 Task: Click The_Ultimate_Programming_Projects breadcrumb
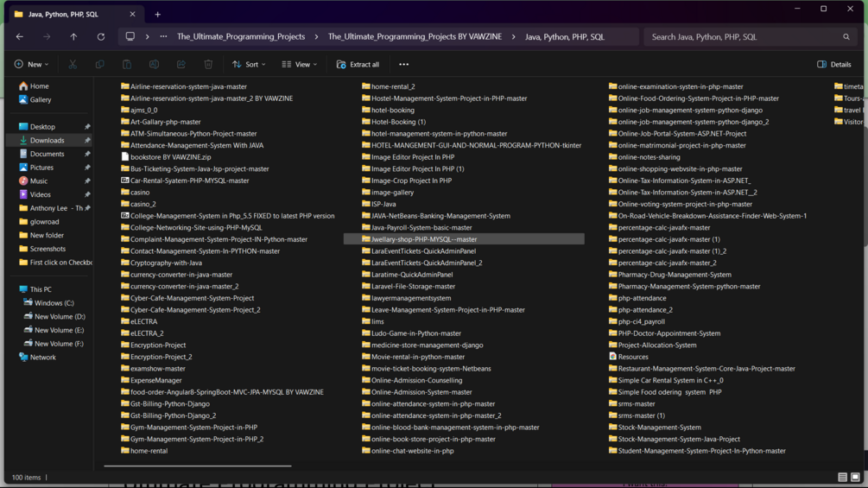241,37
